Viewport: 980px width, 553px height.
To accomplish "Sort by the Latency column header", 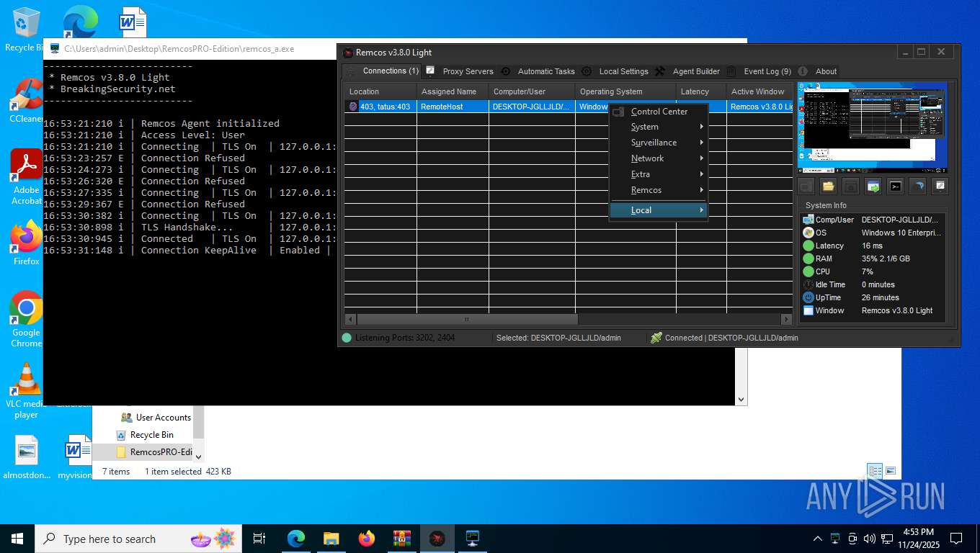I will point(701,91).
